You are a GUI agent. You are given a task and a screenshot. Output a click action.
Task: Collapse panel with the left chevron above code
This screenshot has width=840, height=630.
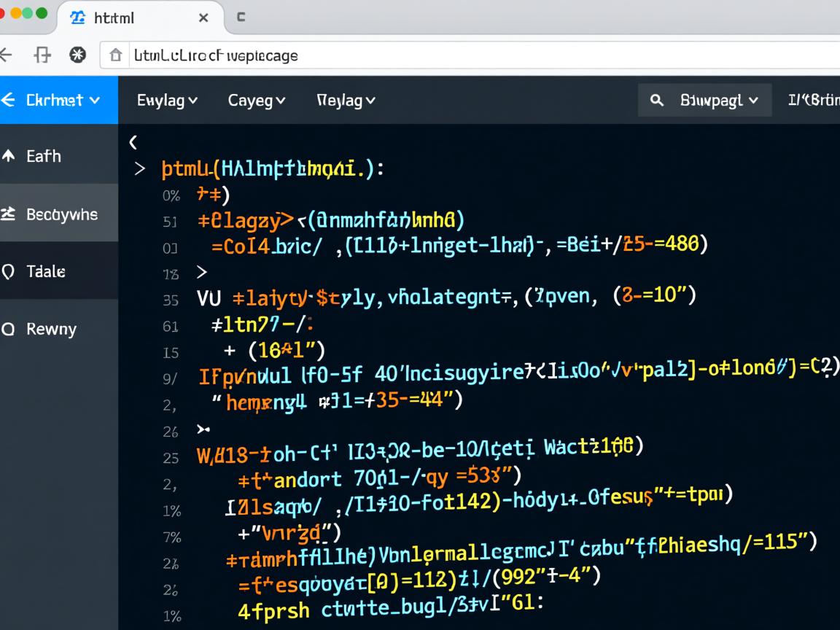(x=133, y=142)
